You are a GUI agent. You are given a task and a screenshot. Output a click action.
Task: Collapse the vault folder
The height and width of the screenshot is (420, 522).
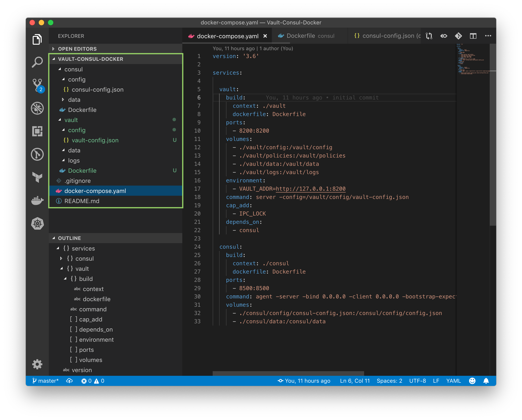(116, 120)
